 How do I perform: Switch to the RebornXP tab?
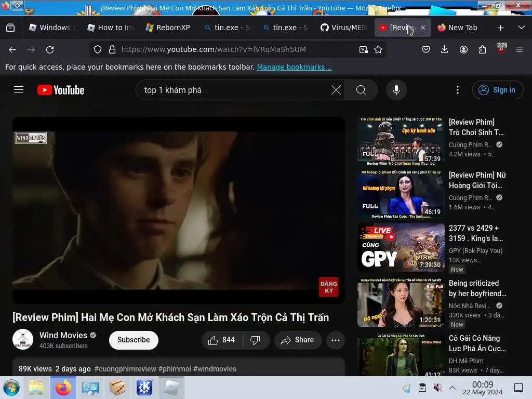[168, 28]
